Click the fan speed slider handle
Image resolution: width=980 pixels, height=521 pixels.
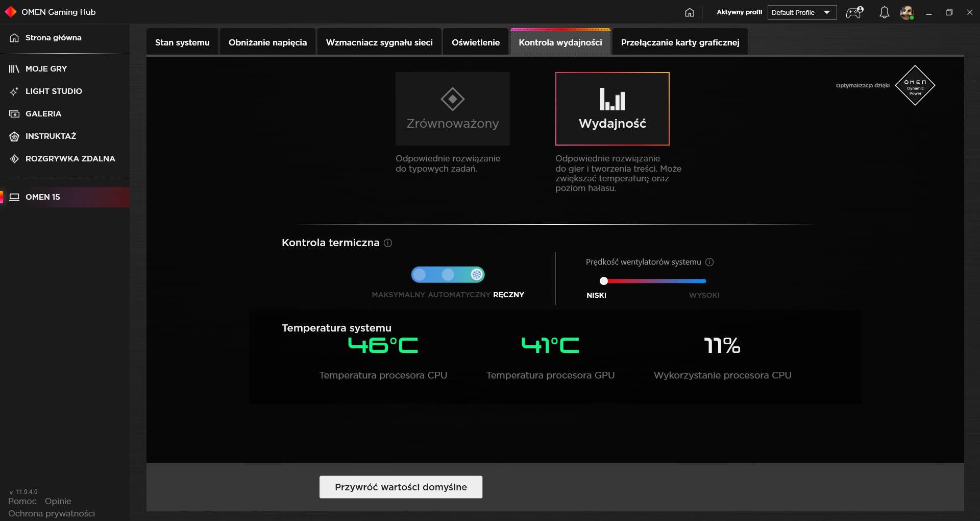tap(604, 281)
